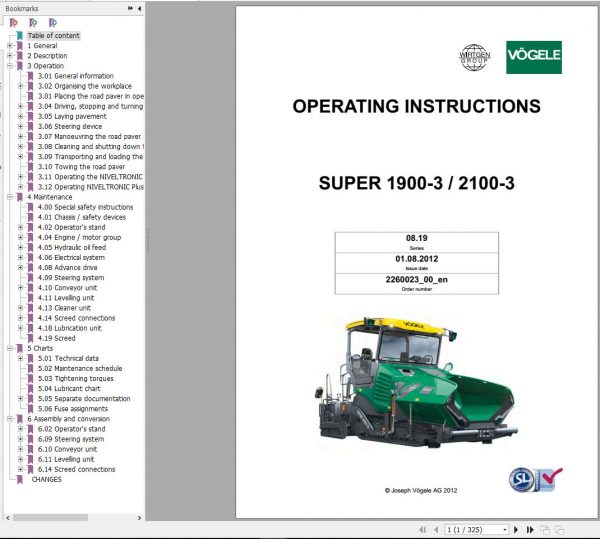Open 4.05 Hydraulic oil feed bookmark
This screenshot has width=600, height=539.
click(x=72, y=248)
